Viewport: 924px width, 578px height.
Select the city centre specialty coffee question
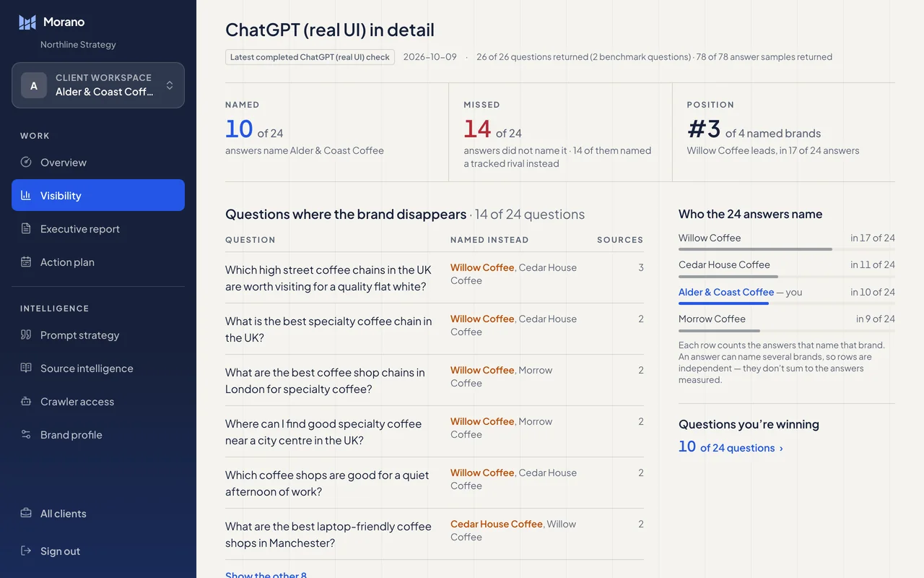coord(435,431)
